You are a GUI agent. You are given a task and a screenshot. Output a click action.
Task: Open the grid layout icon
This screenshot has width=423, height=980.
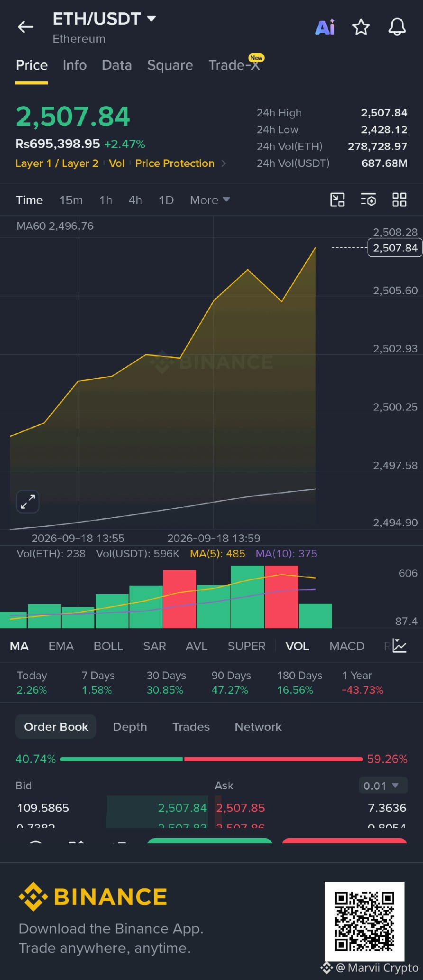click(399, 200)
